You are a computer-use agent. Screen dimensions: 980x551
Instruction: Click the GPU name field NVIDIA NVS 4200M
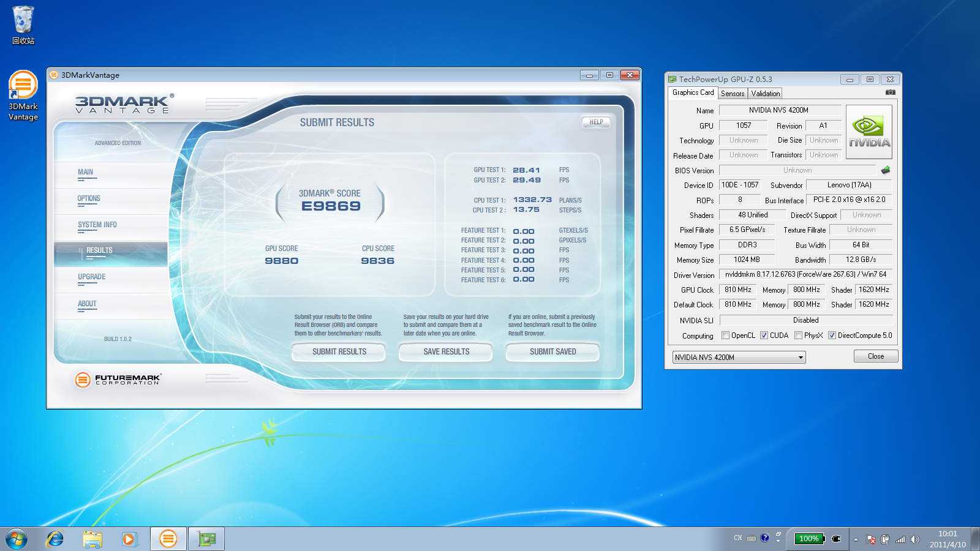click(780, 110)
